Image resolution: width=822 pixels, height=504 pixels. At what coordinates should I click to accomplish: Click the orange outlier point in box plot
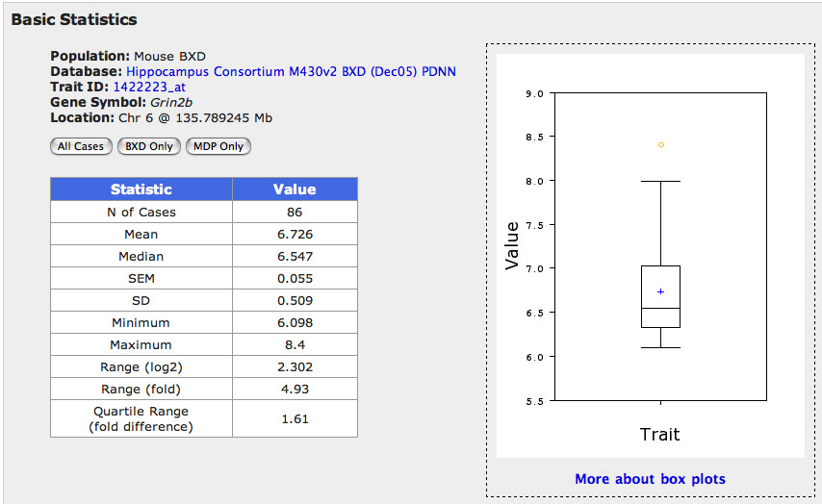pos(660,144)
